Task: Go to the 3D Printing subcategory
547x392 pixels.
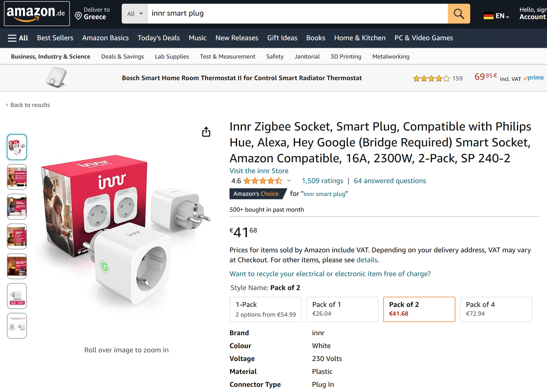Action: 346,57
